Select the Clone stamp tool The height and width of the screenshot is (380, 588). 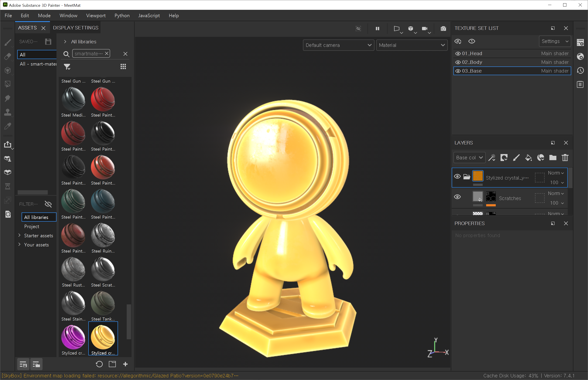pyautogui.click(x=7, y=112)
